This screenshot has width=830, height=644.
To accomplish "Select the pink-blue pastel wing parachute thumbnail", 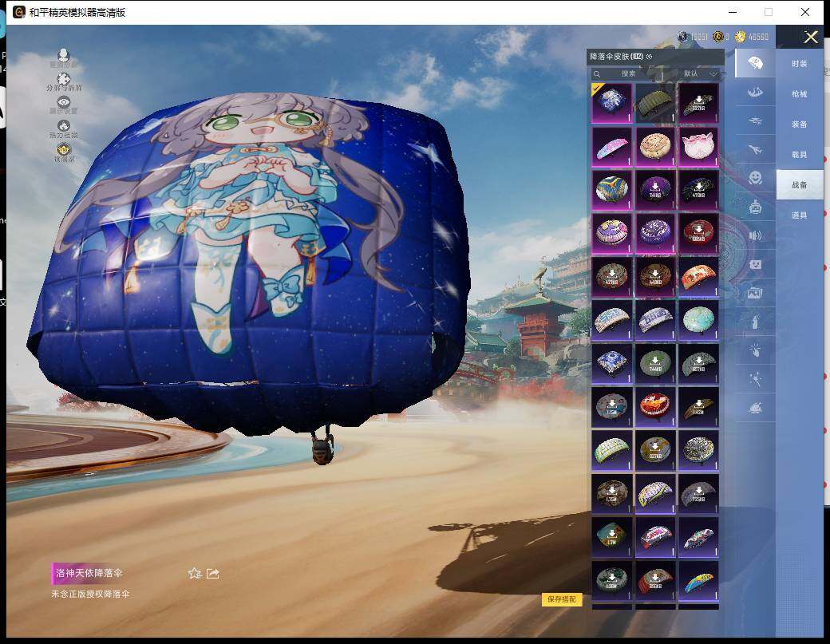I will tap(612, 147).
